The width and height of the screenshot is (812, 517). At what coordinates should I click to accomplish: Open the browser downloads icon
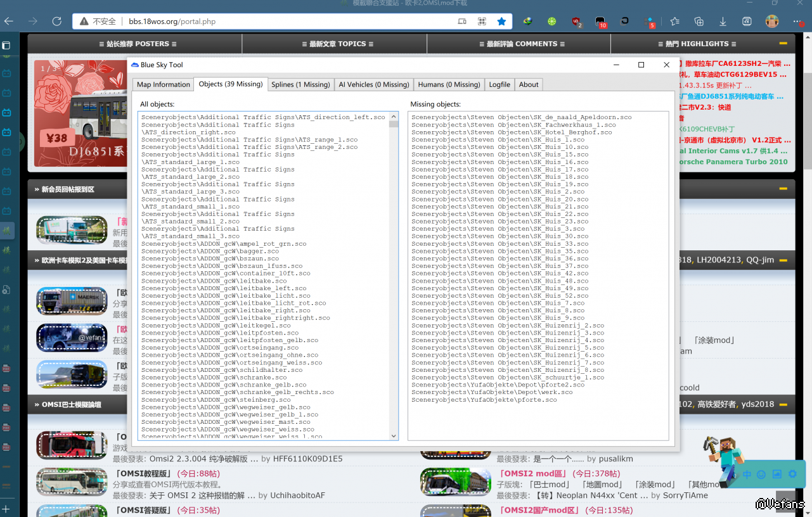pos(723,22)
